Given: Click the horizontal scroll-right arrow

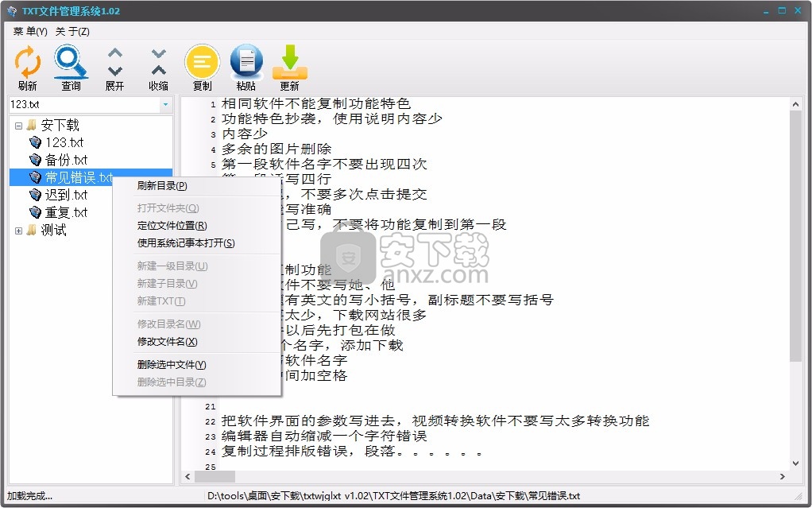Looking at the screenshot, I should point(783,476).
